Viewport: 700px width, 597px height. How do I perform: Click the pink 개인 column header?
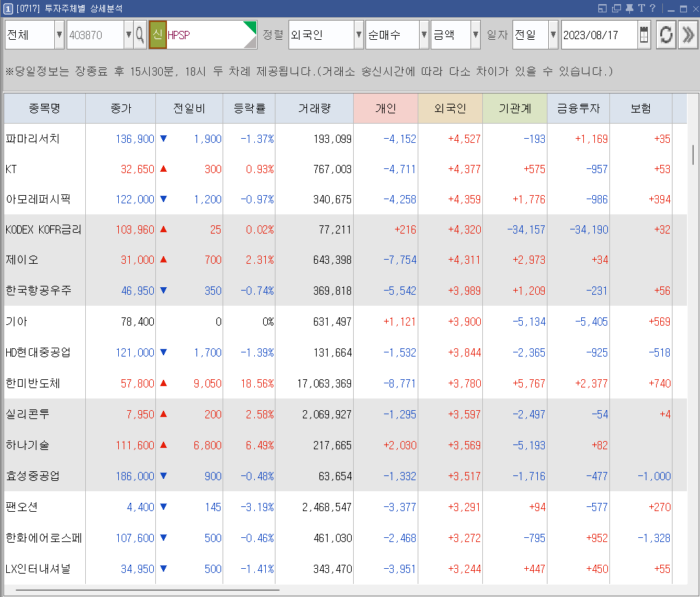[x=385, y=108]
